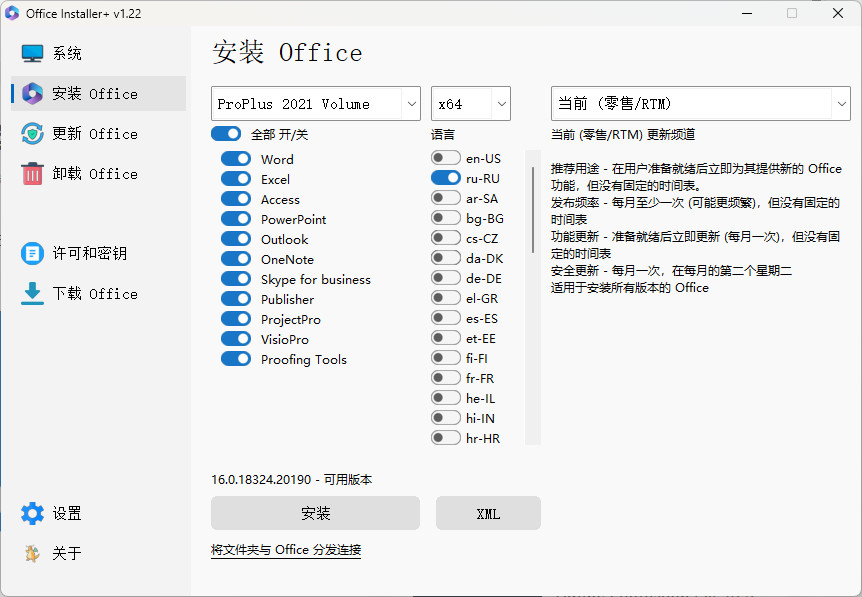Expand the 当前 (零售/RTM) channel dropdown
This screenshot has height=597, width=862.
coord(700,103)
